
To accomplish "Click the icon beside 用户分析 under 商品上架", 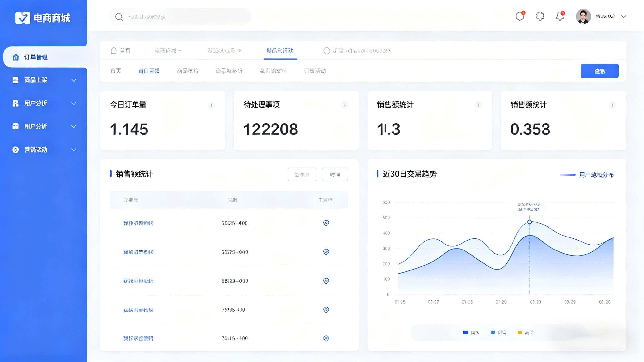I will pos(16,103).
